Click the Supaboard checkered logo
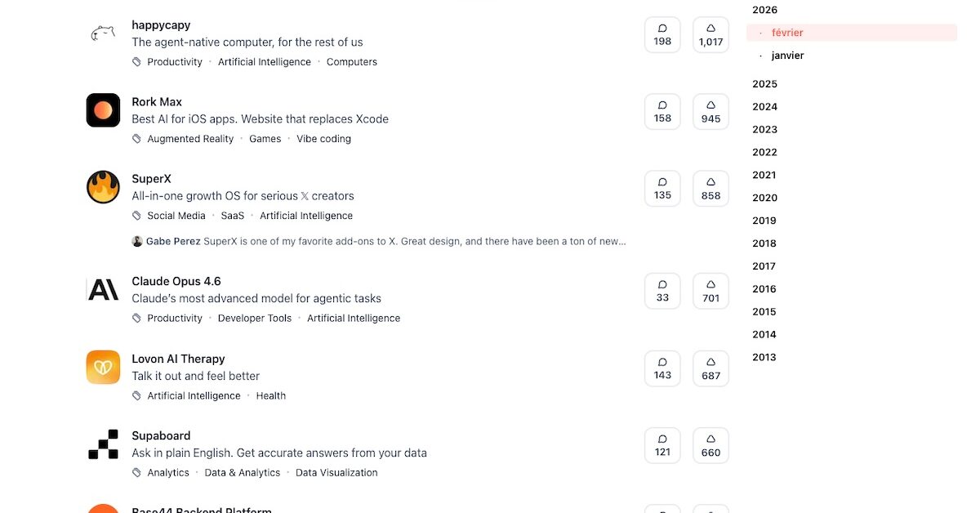Image resolution: width=980 pixels, height=513 pixels. (103, 444)
